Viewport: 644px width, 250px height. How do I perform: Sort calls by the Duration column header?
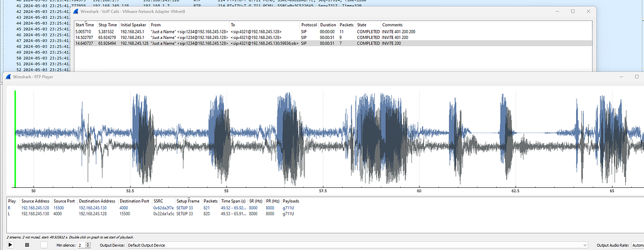(328, 24)
